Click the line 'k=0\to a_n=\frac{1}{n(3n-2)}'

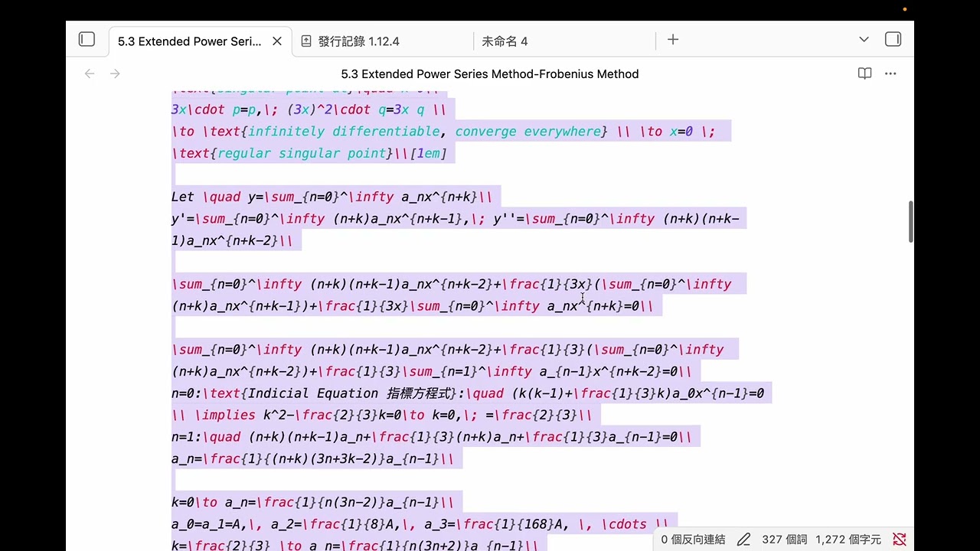pos(312,503)
